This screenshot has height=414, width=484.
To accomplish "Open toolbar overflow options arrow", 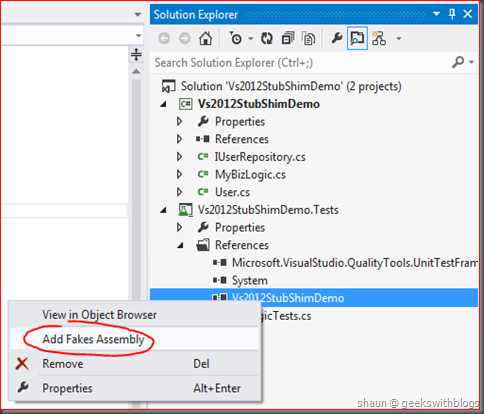I will pyautogui.click(x=399, y=39).
